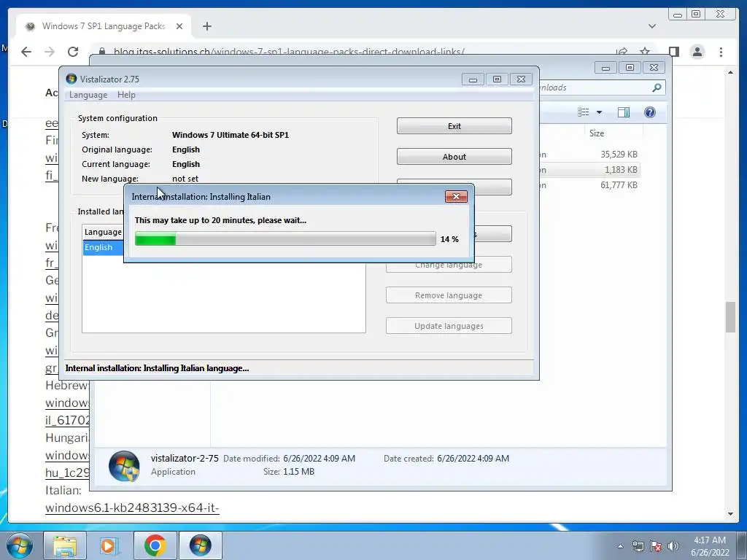Click the network tray icon
The height and width of the screenshot is (560, 747).
(638, 546)
